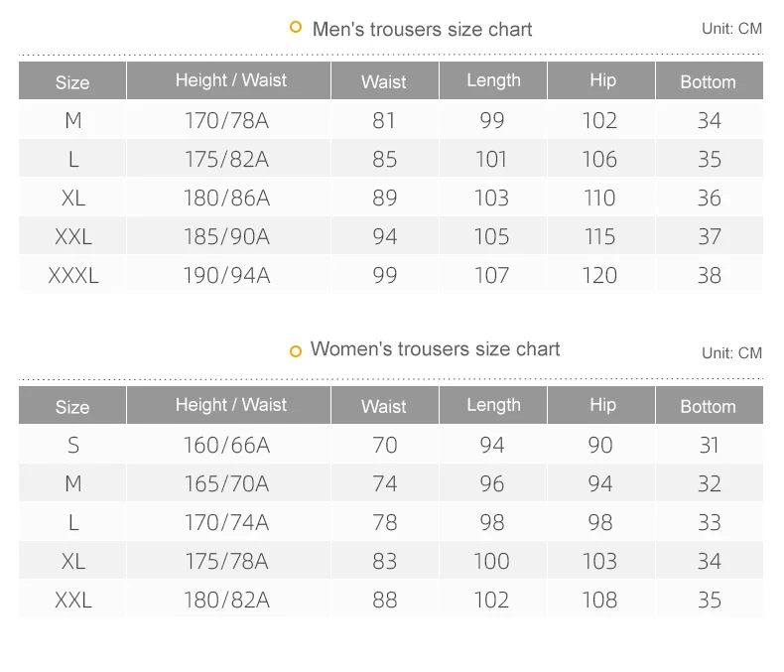Click the Height / Waist header in men's chart
The image size is (784, 672).
[230, 80]
